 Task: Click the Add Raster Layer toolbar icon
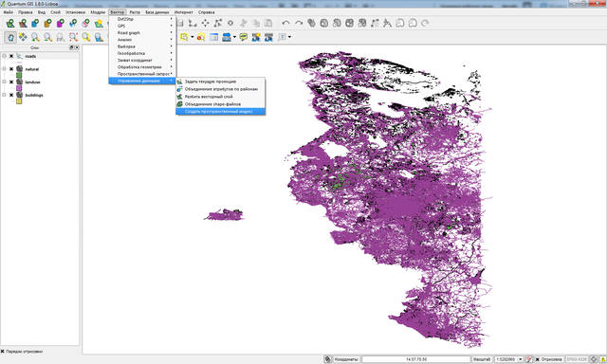(x=23, y=23)
